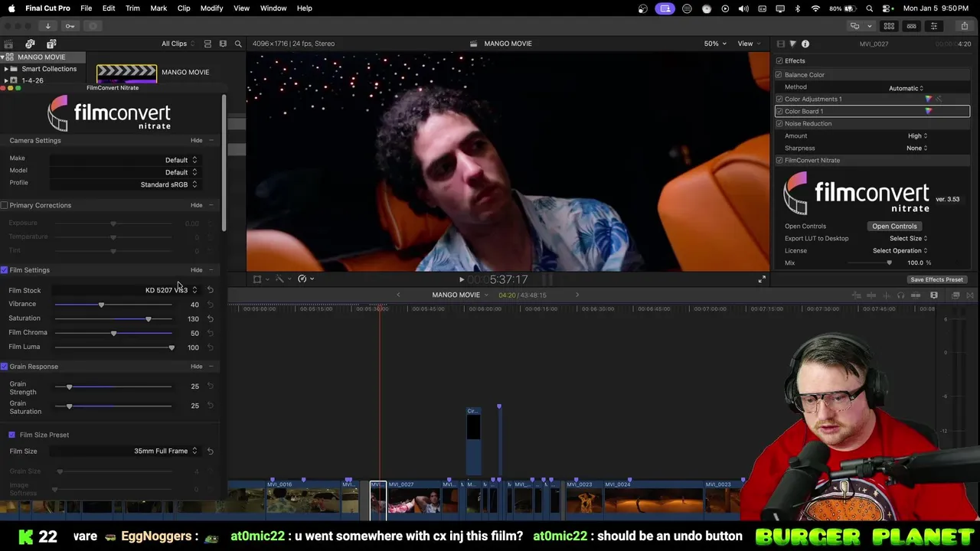This screenshot has width=980, height=551.
Task: Open the Mark menu
Action: [x=158, y=8]
